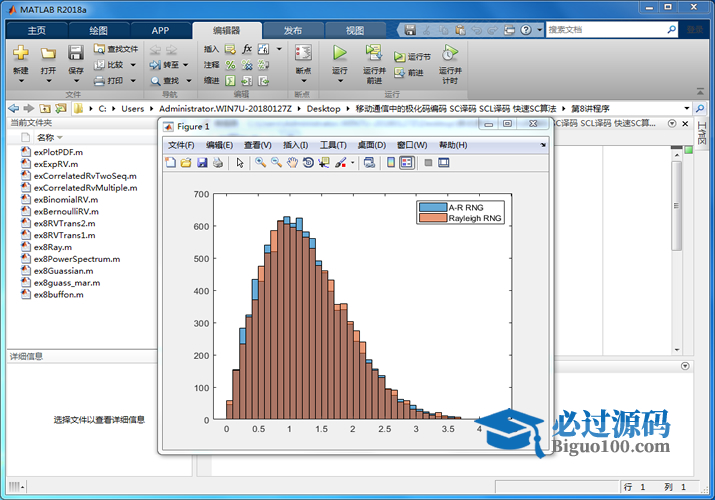Image resolution: width=715 pixels, height=500 pixels.
Task: Click the 查找文件 find files button
Action: 116,49
